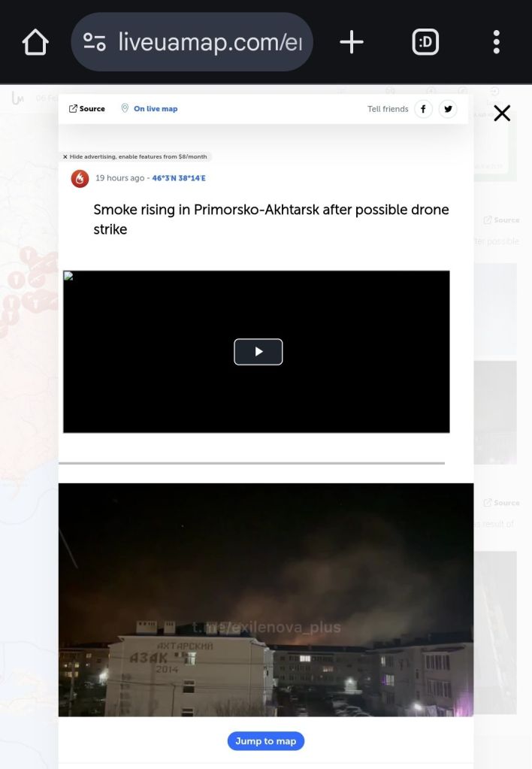Click the Jump to map button
This screenshot has height=769, width=532.
coord(266,741)
